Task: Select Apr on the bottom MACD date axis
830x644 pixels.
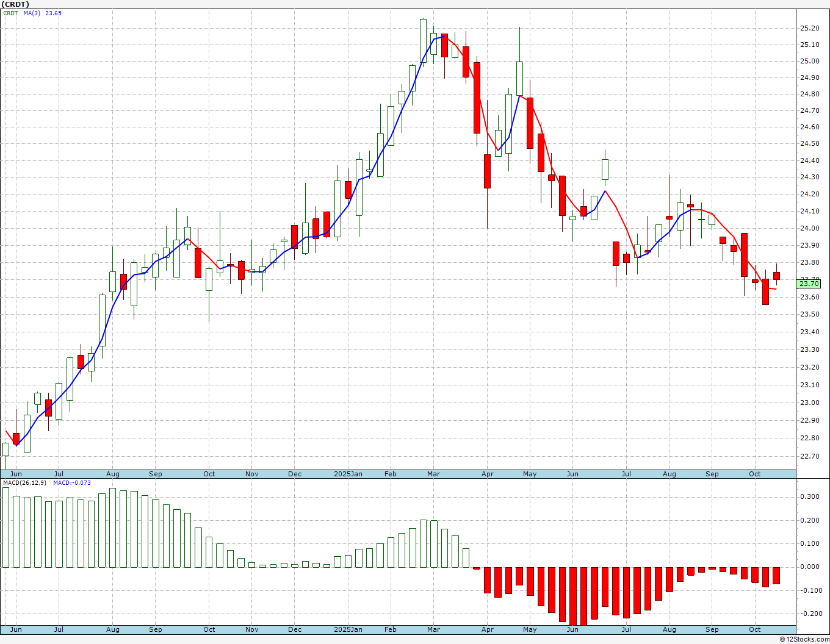Action: (488, 629)
